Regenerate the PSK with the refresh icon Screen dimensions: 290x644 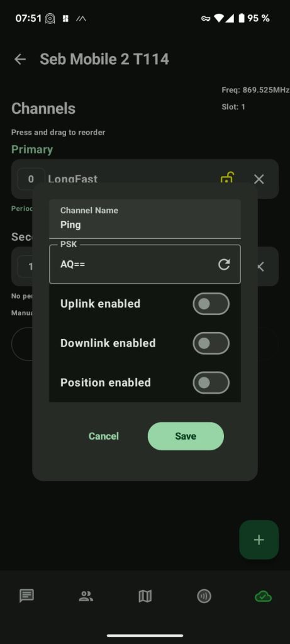click(224, 264)
